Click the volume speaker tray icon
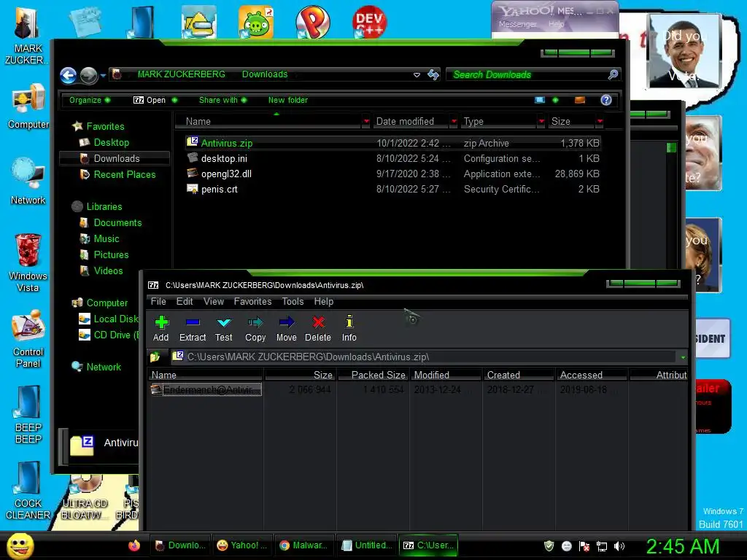Image resolution: width=747 pixels, height=560 pixels. point(619,545)
